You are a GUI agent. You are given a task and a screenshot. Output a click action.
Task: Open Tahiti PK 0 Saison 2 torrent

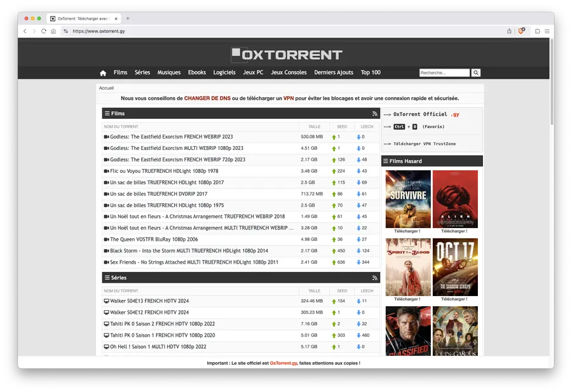click(x=162, y=324)
